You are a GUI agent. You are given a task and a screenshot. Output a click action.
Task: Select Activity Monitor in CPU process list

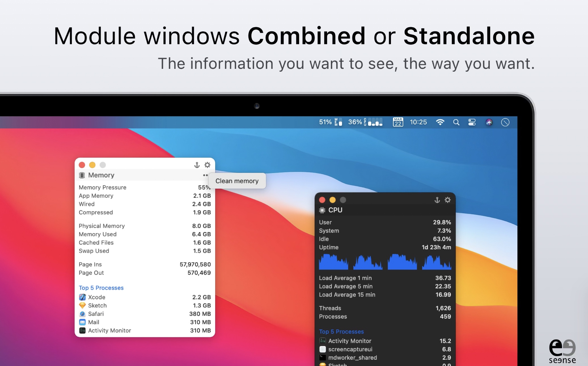350,341
